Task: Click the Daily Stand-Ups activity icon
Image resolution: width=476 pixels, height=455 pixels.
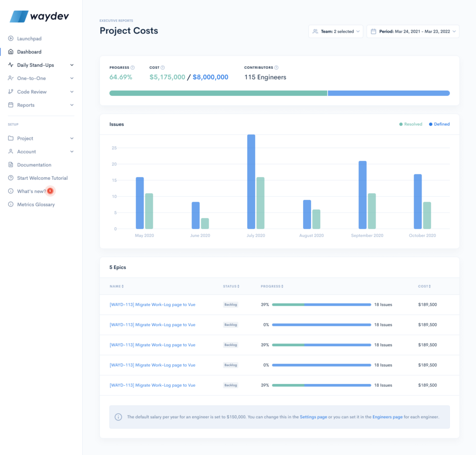Action: pyautogui.click(x=10, y=65)
